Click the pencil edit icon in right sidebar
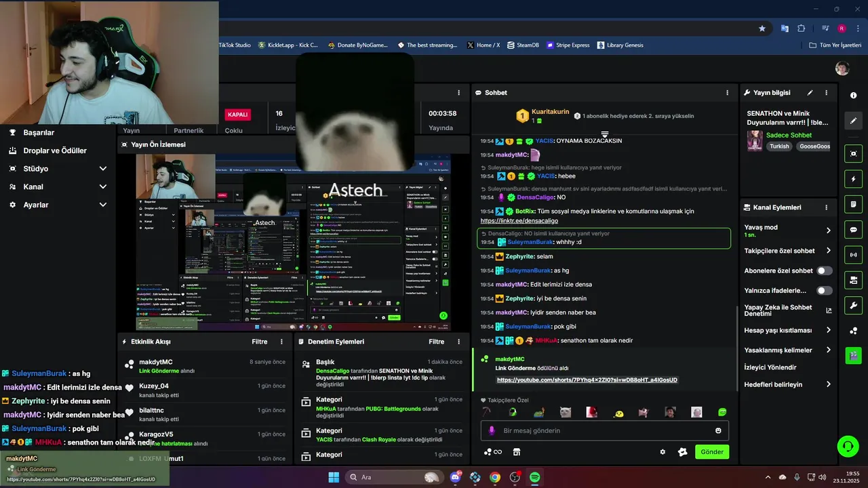This screenshot has height=488, width=868. click(853, 121)
